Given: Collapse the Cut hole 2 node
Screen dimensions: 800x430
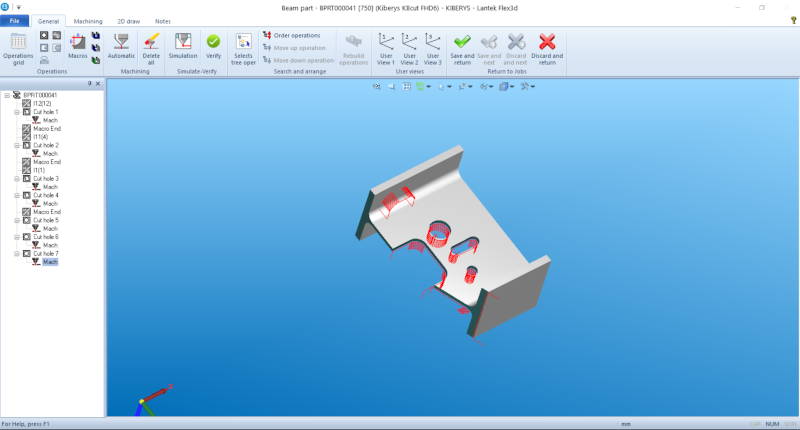Looking at the screenshot, I should tap(17, 145).
